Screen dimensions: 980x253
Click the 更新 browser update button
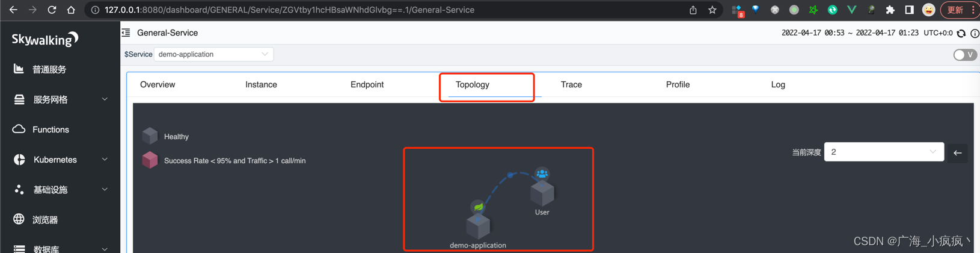point(955,10)
